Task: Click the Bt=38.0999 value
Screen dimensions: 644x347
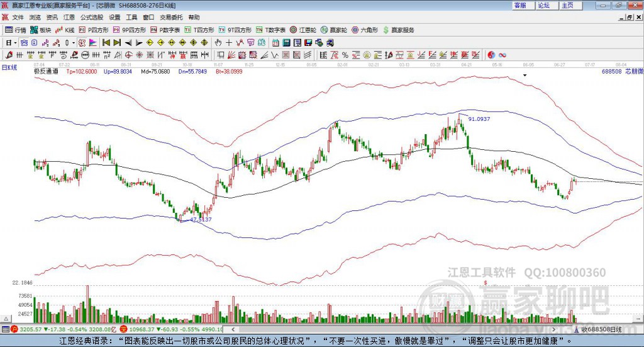Action: tap(229, 72)
